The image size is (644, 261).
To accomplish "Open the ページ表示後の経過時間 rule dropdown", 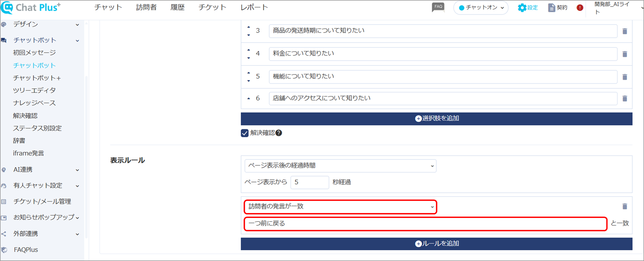I will tap(340, 166).
